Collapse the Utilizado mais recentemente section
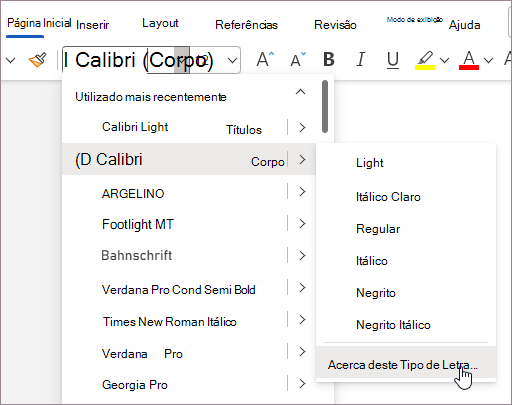Viewport: 512px width, 405px height. point(300,92)
